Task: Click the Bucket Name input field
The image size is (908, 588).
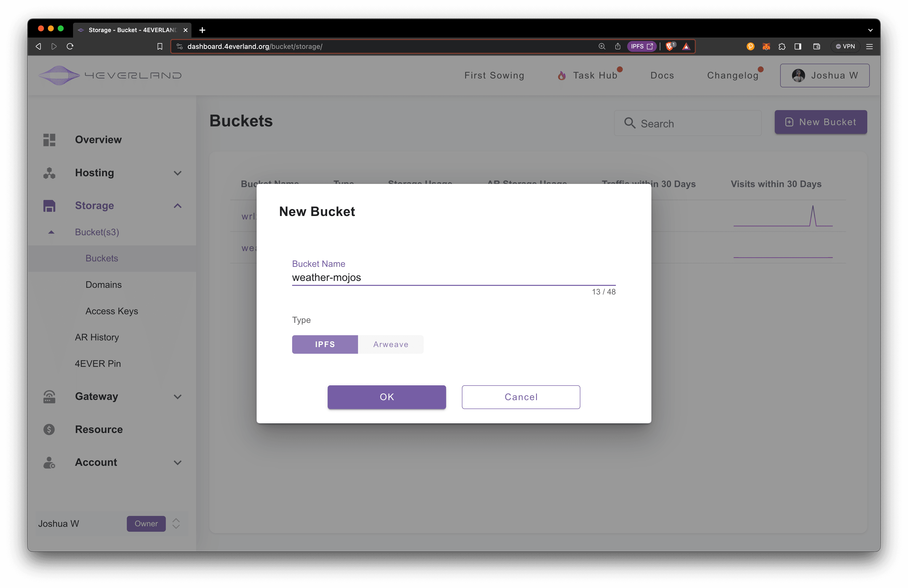Action: [x=453, y=277]
